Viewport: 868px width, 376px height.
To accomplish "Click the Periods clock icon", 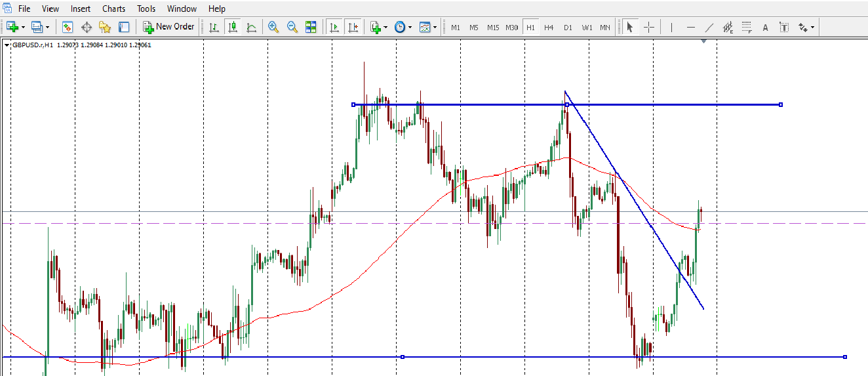I will pos(399,27).
